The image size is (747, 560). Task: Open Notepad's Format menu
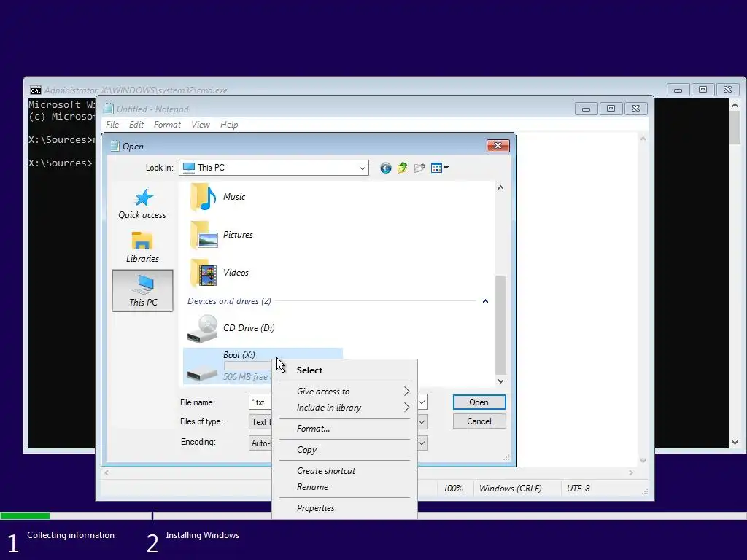[167, 125]
